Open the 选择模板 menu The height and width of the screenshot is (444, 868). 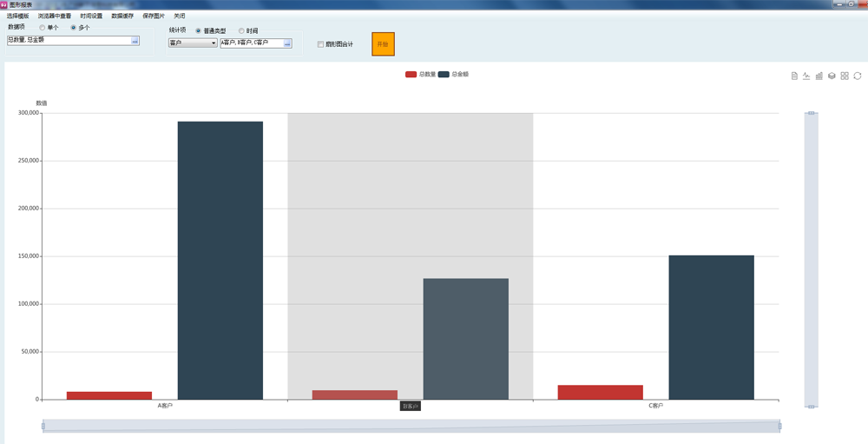(x=17, y=16)
